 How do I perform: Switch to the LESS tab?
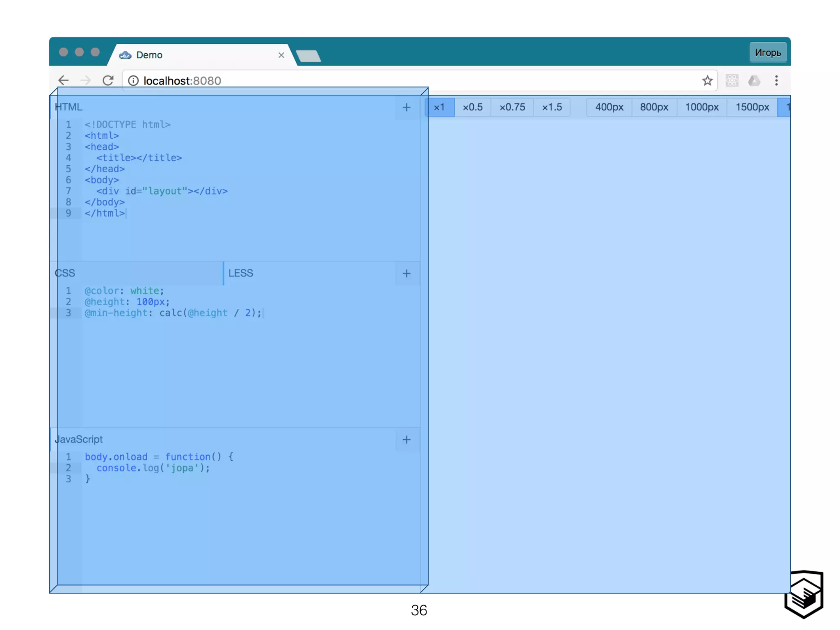[x=241, y=273]
